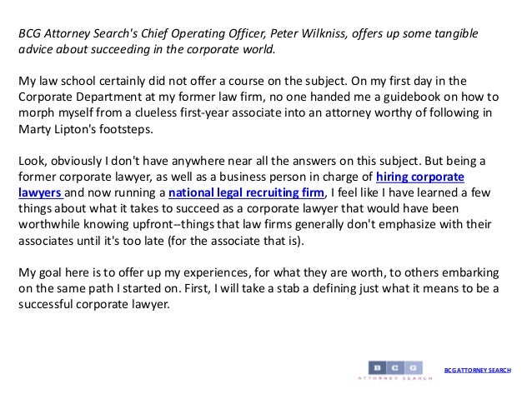The height and width of the screenshot is (399, 532).
Task: Click the paragraph starting 'My law school'
Action: tap(258, 105)
